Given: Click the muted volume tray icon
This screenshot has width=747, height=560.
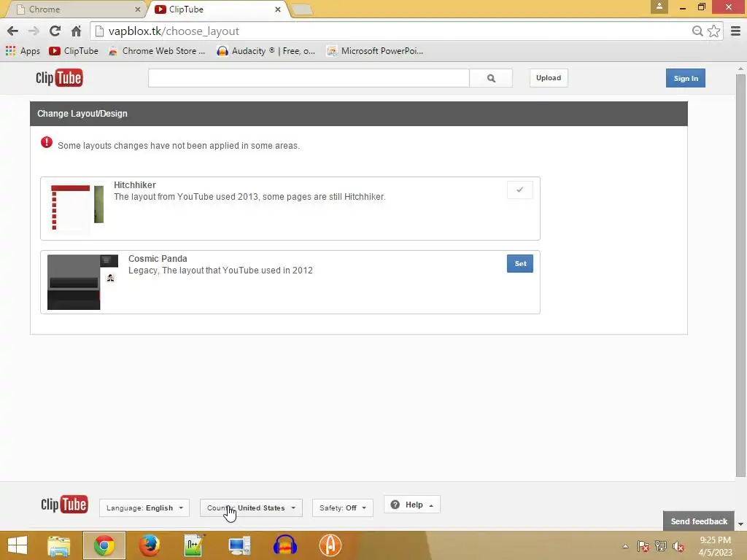Looking at the screenshot, I should (678, 547).
